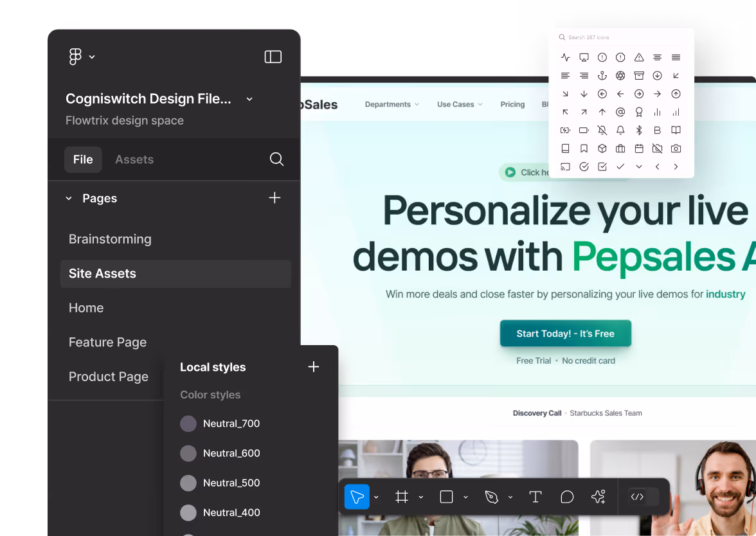Click the 'Flowtrix design space' subtitle text
This screenshot has height=536, width=756.
[x=125, y=121]
